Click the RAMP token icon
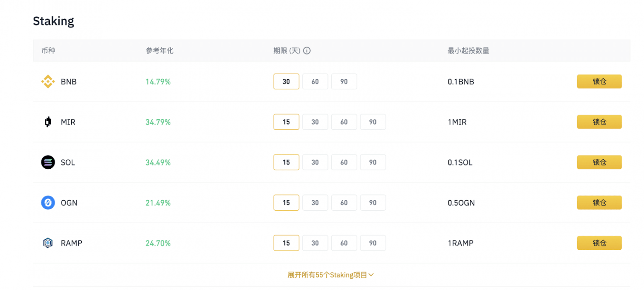 point(48,243)
